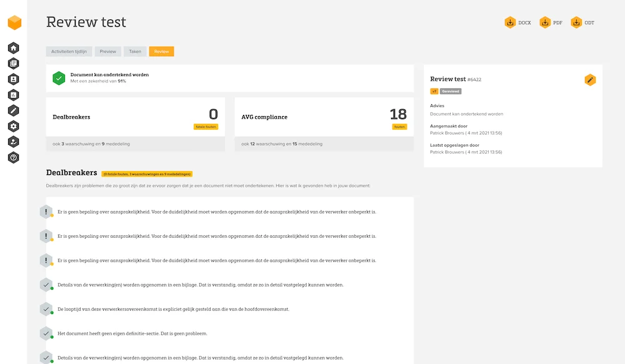
Task: Click the pencil icon in the left sidebar
Action: (13, 111)
